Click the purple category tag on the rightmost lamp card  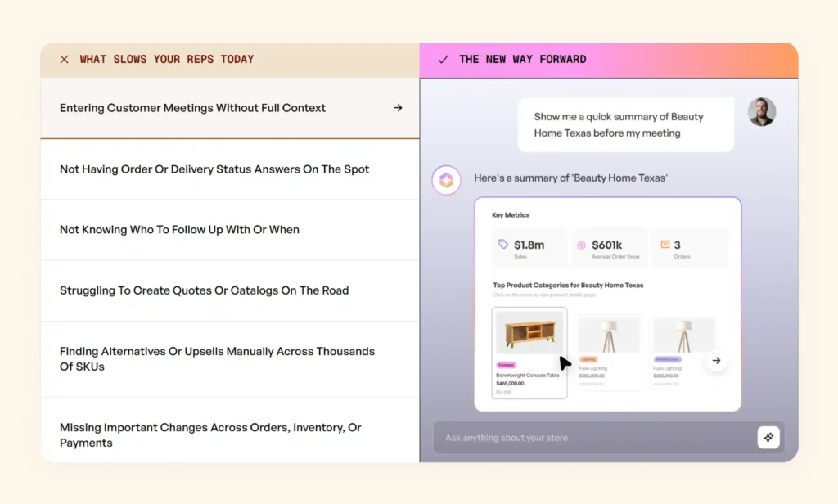coord(667,360)
